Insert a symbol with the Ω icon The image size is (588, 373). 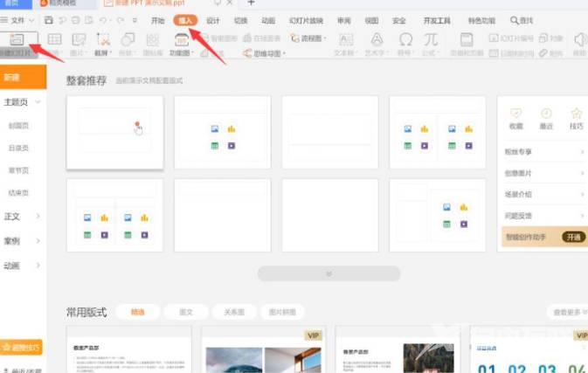pyautogui.click(x=405, y=39)
